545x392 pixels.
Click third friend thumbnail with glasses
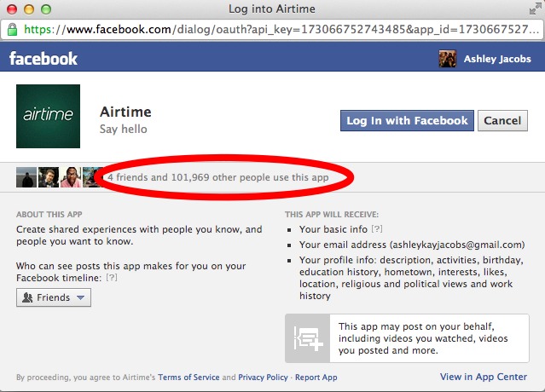71,177
